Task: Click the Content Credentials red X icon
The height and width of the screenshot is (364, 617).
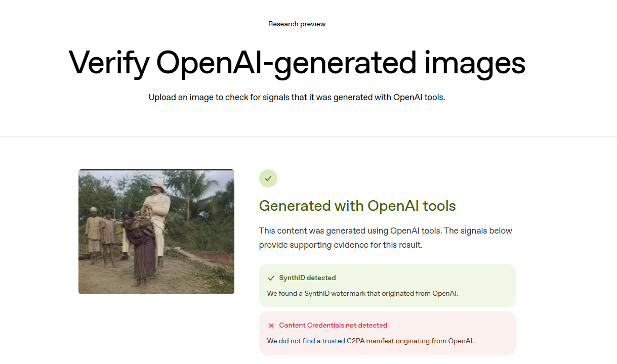Action: 271,326
